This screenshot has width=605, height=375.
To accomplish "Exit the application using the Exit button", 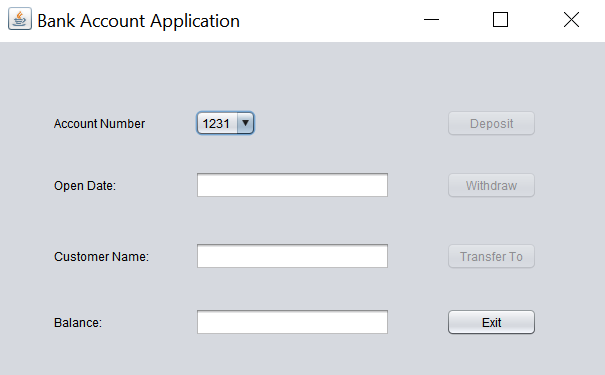I will tap(491, 322).
